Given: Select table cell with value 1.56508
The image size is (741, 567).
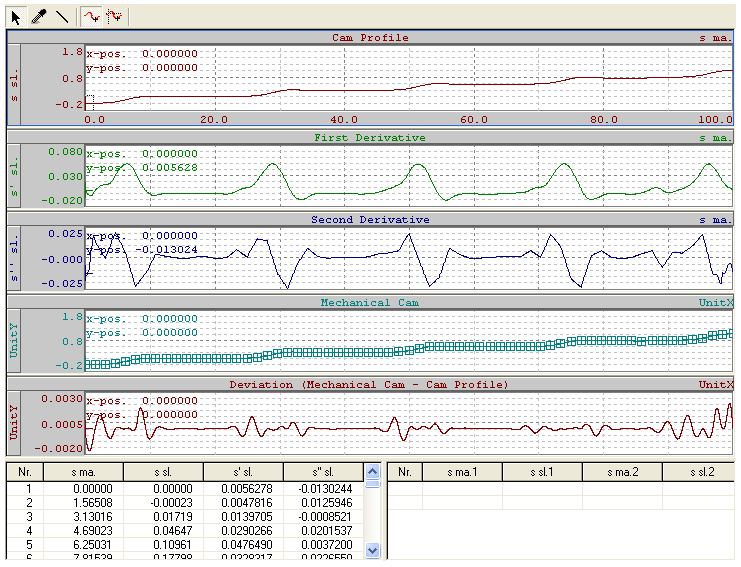Looking at the screenshot, I should click(x=83, y=503).
